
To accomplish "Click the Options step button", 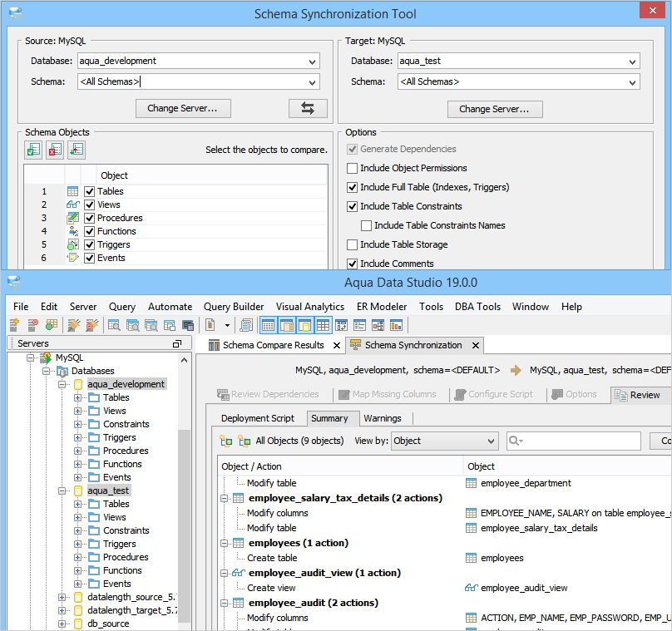I will point(575,395).
